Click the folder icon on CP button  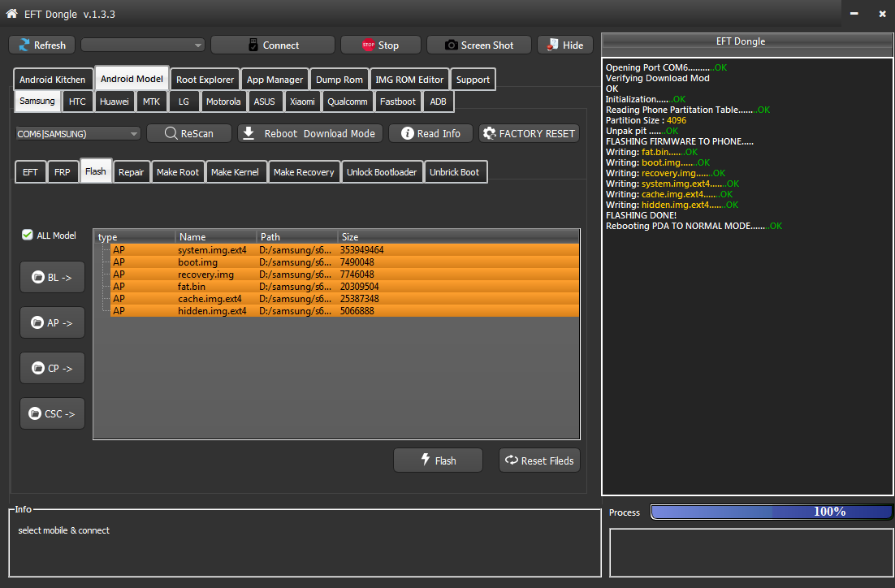(x=38, y=368)
